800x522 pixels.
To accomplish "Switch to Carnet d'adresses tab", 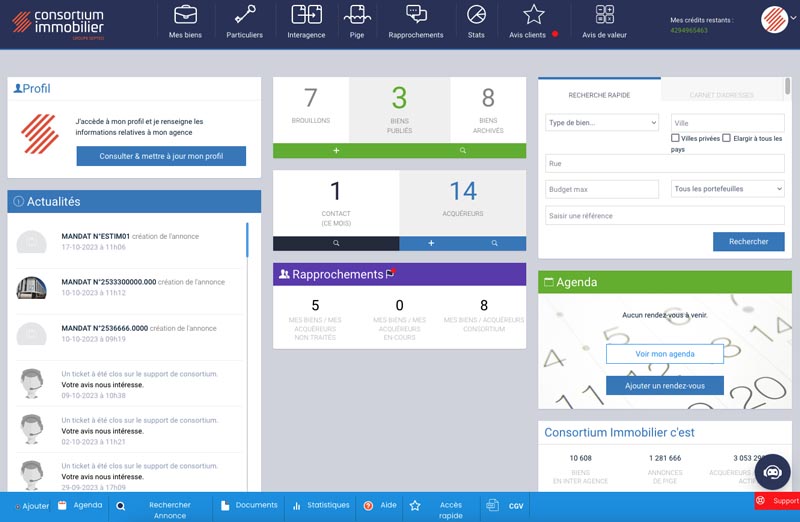I will tap(721, 95).
